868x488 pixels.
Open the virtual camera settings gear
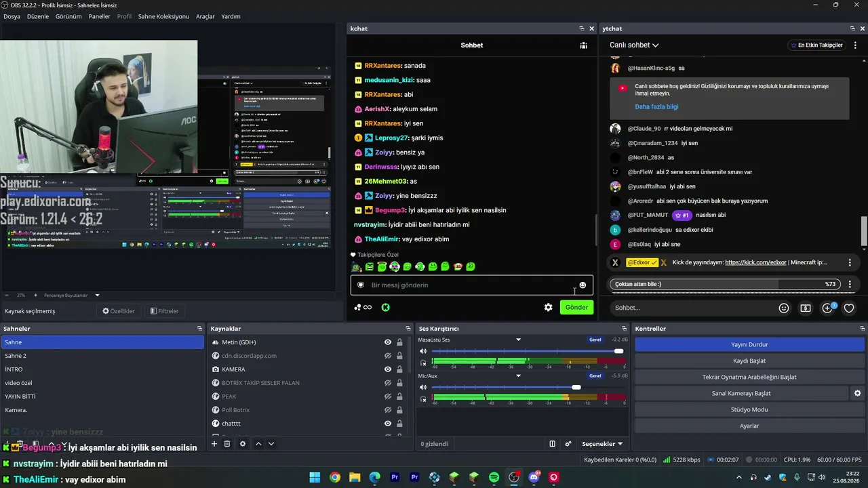point(857,393)
